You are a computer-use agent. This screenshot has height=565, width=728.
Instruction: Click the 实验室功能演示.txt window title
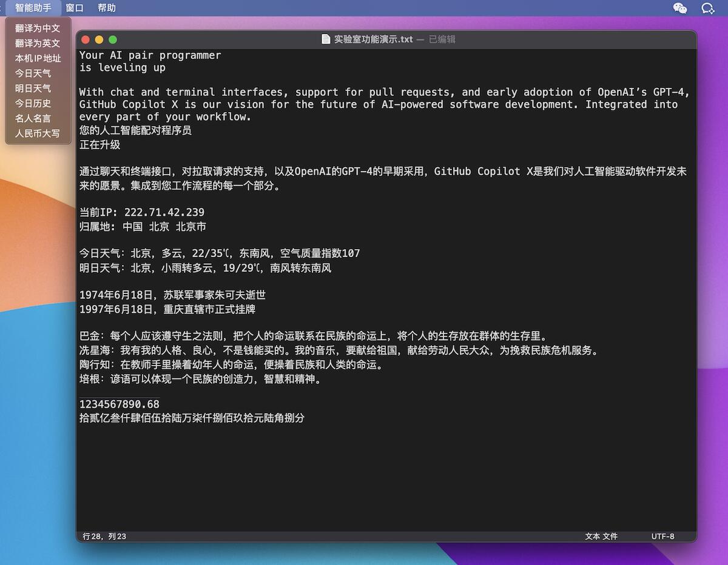pyautogui.click(x=373, y=39)
